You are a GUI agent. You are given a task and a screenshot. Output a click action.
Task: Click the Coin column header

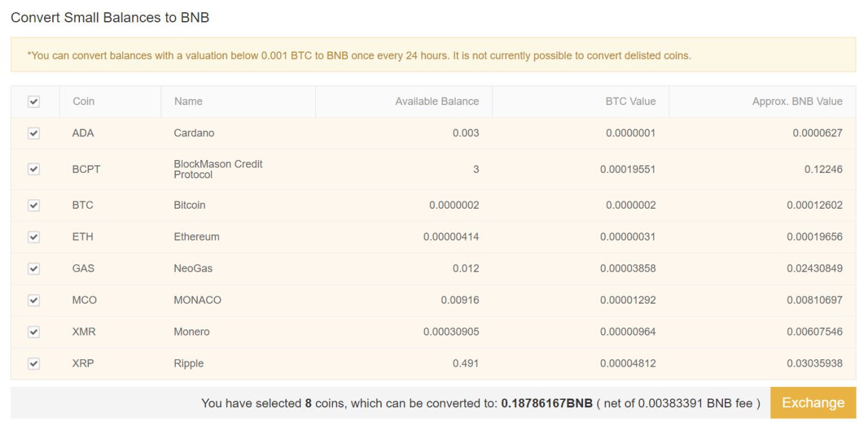[83, 102]
